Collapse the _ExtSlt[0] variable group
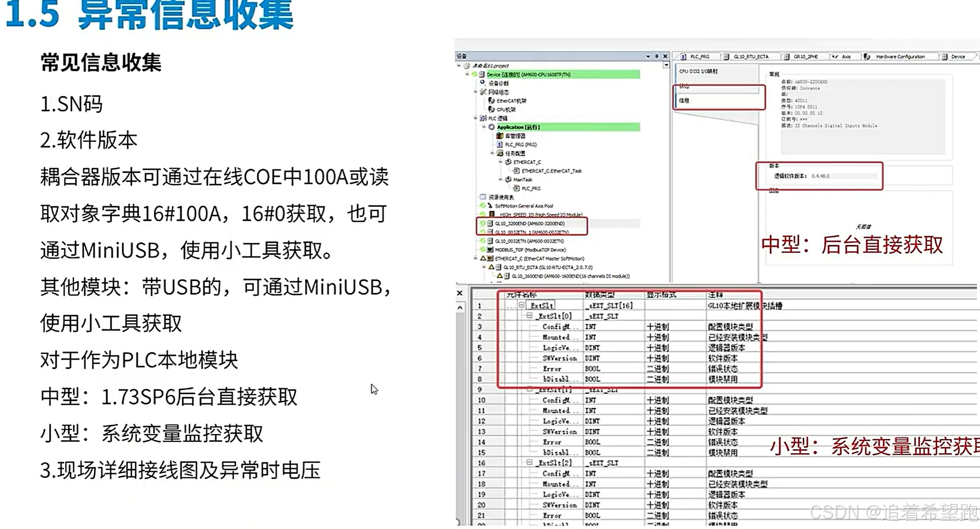The height and width of the screenshot is (529, 980). pos(529,316)
